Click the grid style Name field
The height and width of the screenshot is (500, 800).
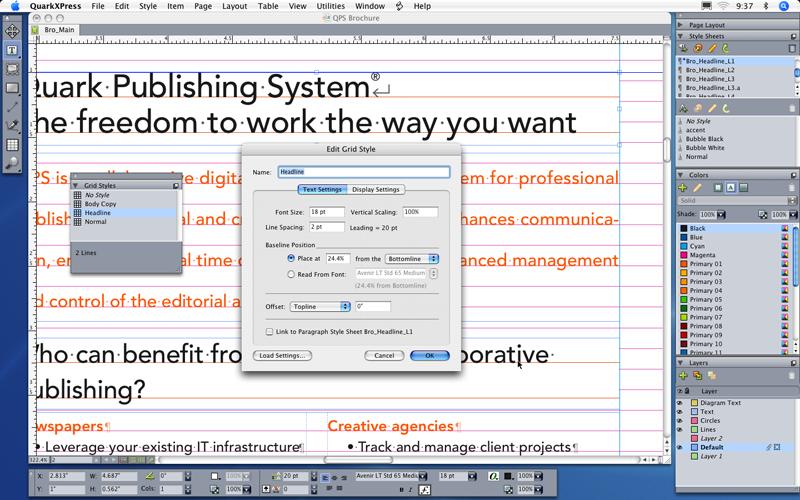[364, 172]
